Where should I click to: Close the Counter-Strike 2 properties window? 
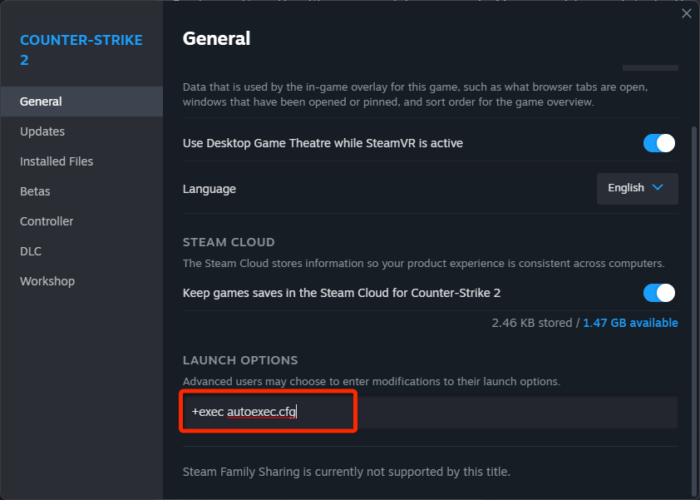tap(686, 13)
